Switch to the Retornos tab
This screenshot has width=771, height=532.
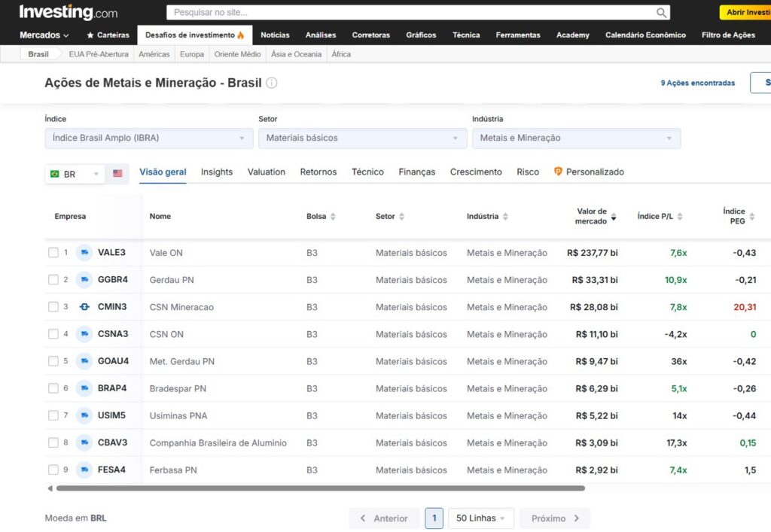pos(318,172)
